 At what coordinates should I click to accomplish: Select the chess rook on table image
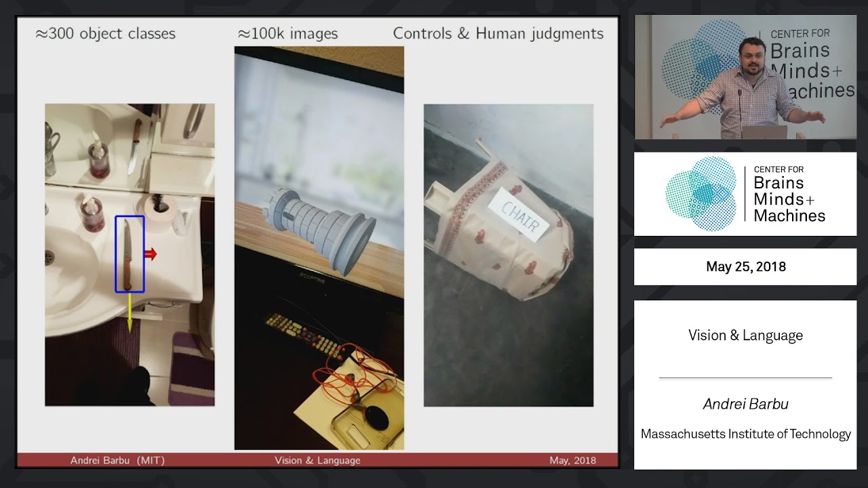click(319, 248)
